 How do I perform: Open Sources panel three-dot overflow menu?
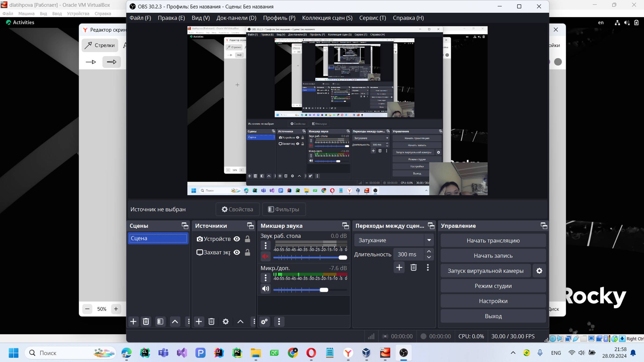tap(254, 321)
